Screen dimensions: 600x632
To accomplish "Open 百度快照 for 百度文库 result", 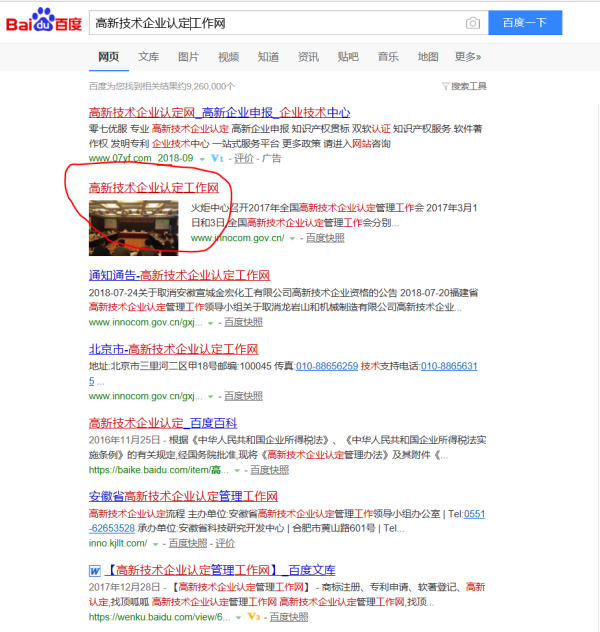I will pos(289,617).
